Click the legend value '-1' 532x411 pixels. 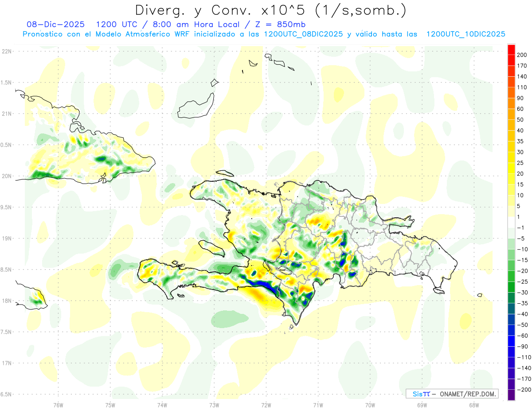pyautogui.click(x=521, y=228)
